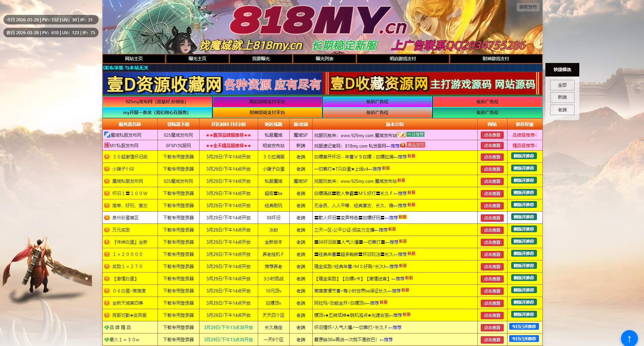
Task: Click the 精品游戏 badge beside MY私服发布网
Action: click(x=416, y=145)
